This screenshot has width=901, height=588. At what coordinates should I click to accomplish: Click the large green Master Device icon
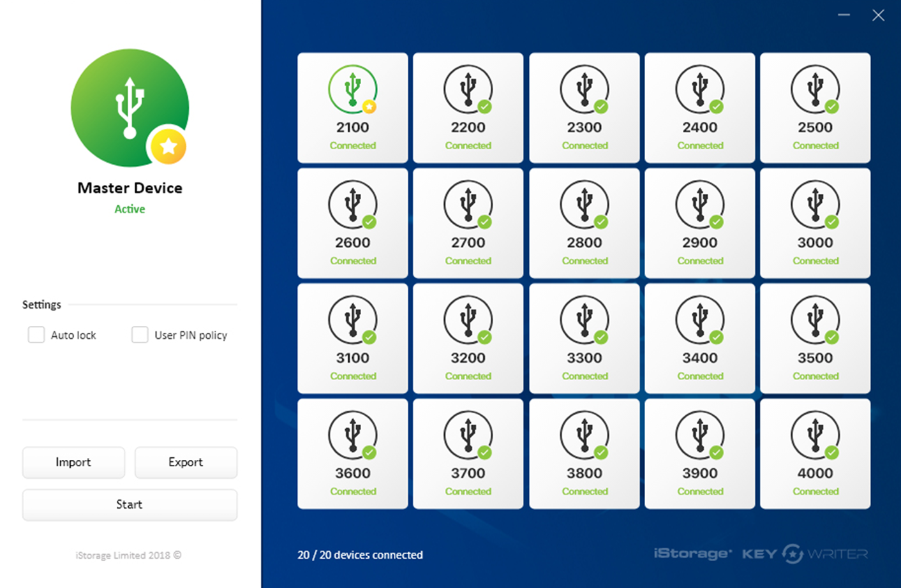click(130, 107)
